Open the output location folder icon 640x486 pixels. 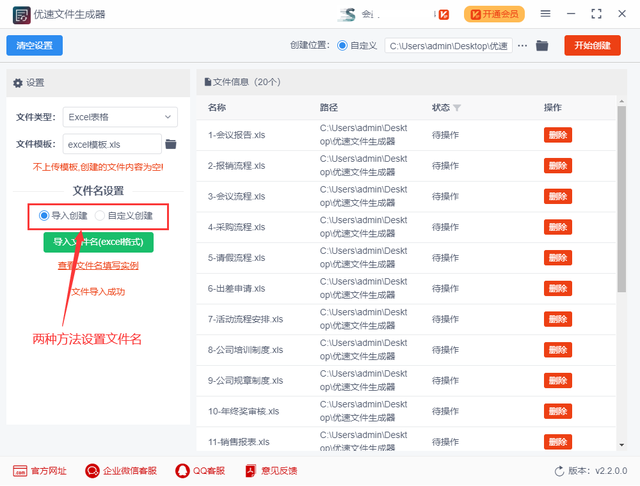pos(542,46)
